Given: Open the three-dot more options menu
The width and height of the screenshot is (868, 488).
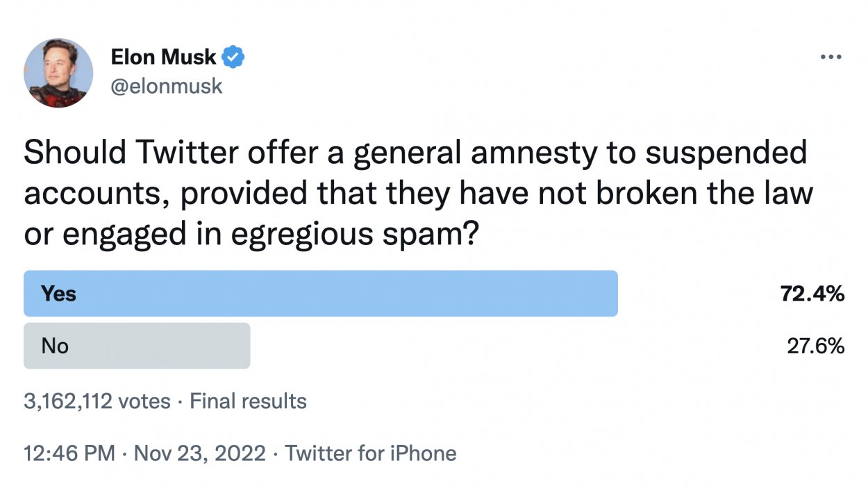Looking at the screenshot, I should pos(831,58).
